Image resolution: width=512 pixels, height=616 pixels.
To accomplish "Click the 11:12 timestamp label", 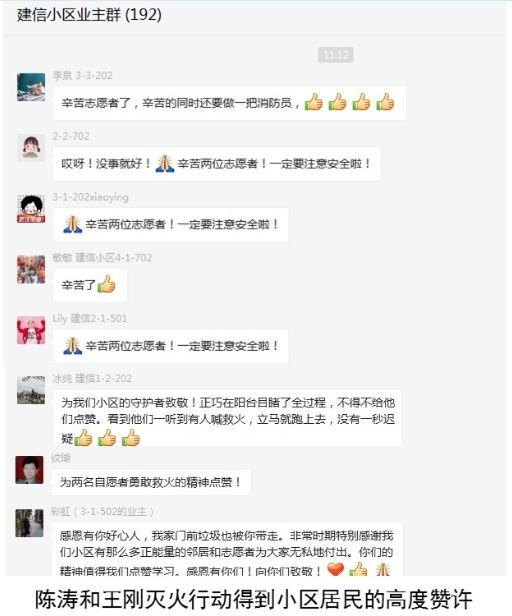I will (x=336, y=55).
